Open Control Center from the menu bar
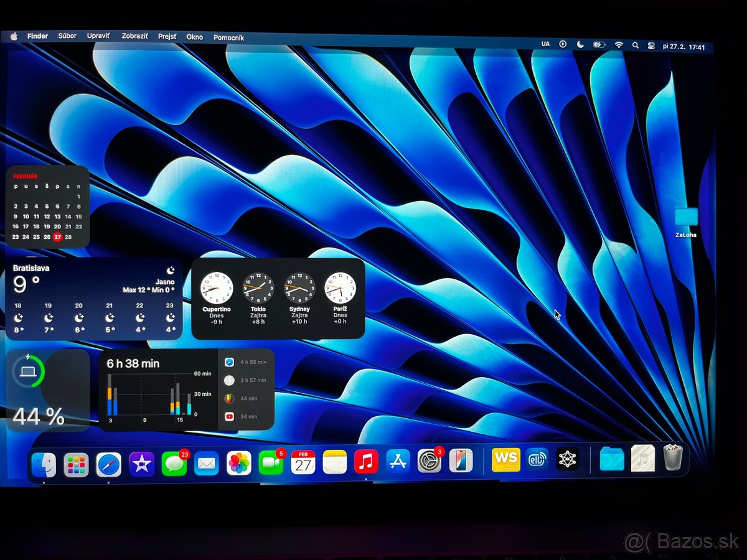Screen dimensions: 747x560 tap(651, 45)
